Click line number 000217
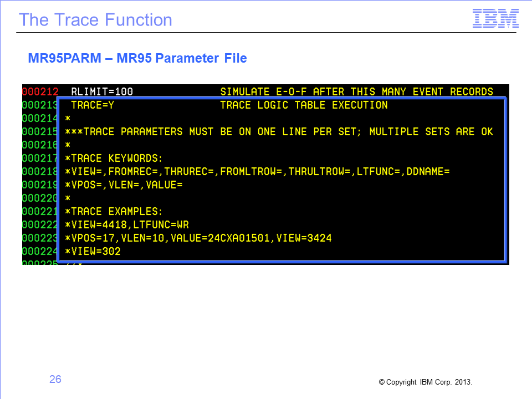The width and height of the screenshot is (532, 399). click(x=40, y=158)
